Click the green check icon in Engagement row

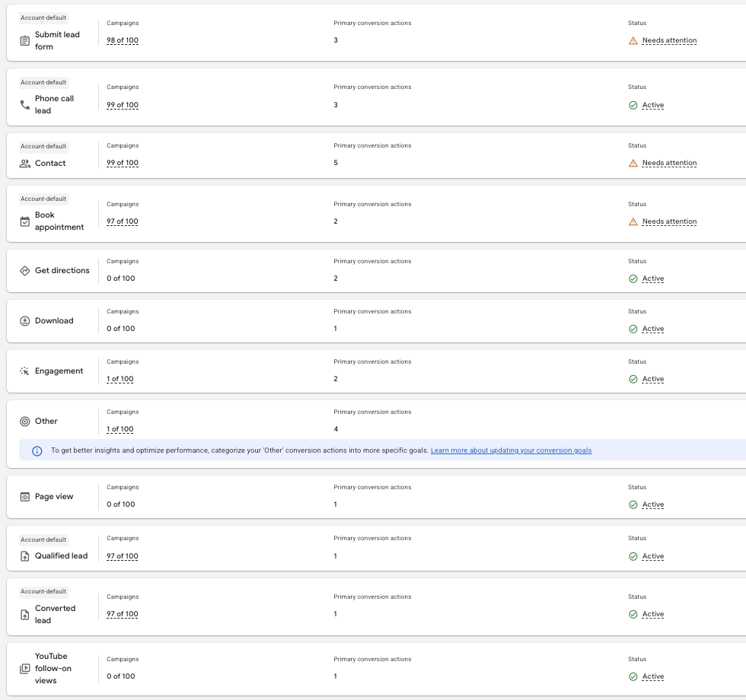click(x=633, y=379)
